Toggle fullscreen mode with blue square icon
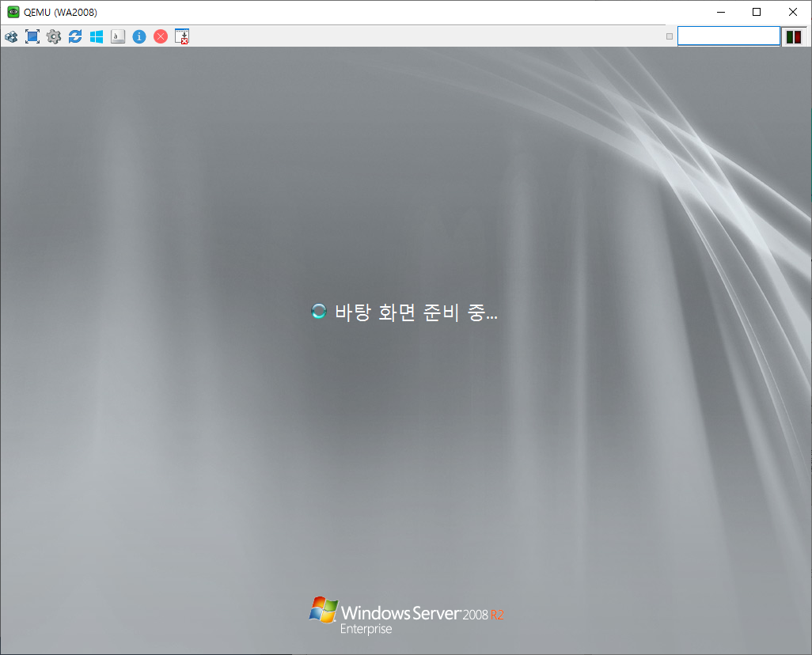This screenshot has height=655, width=812. coord(32,36)
